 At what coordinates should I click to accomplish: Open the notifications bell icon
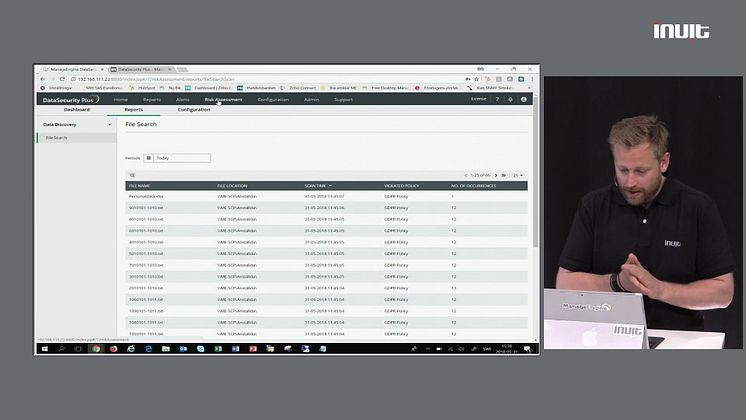click(510, 99)
